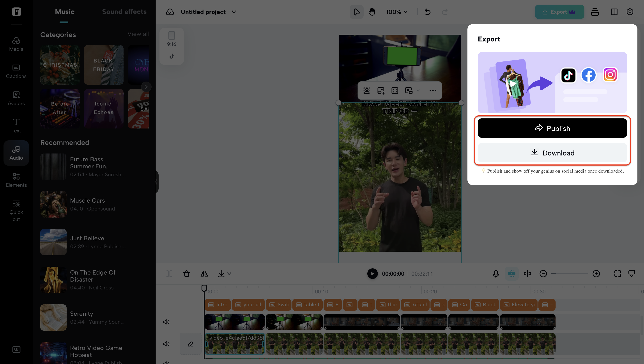Open the Media panel in sidebar

16,44
